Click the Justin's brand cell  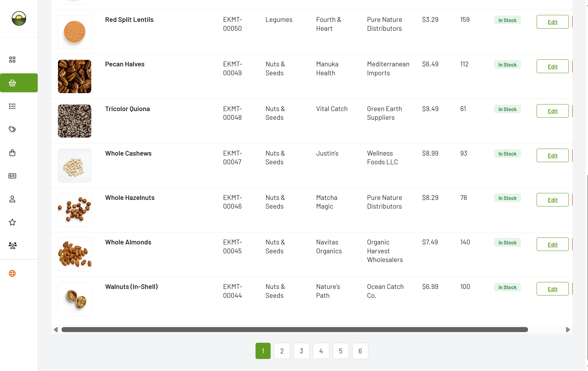tap(327, 153)
